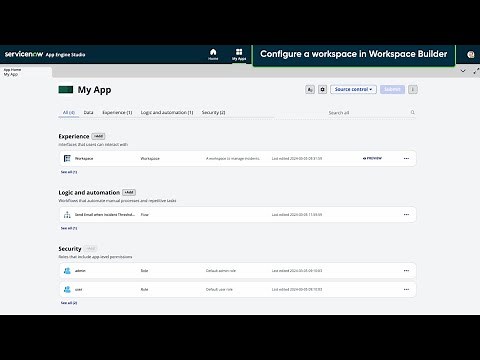Click See all under Logic and automation

[x=69, y=228]
